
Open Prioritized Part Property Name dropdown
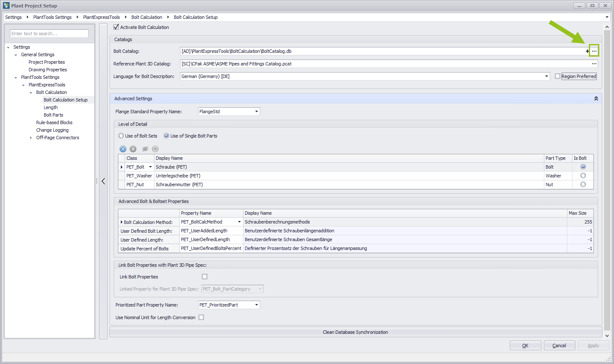pos(256,305)
